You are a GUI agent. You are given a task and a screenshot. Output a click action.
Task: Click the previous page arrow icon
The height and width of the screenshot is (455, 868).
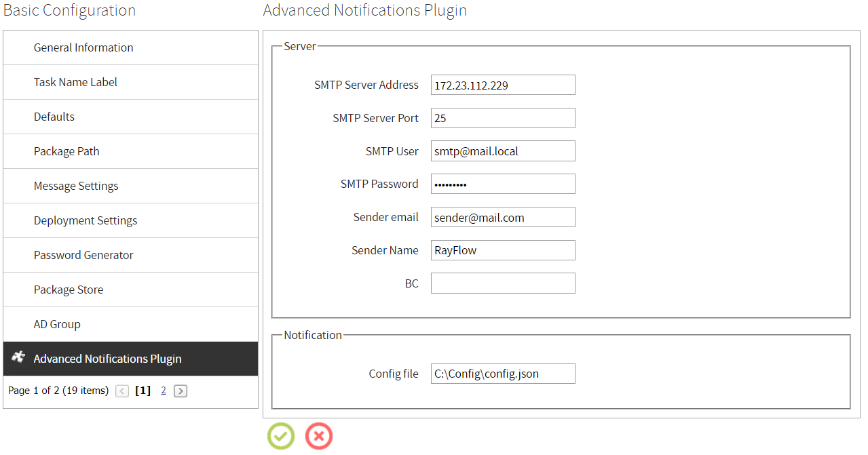[x=121, y=391]
